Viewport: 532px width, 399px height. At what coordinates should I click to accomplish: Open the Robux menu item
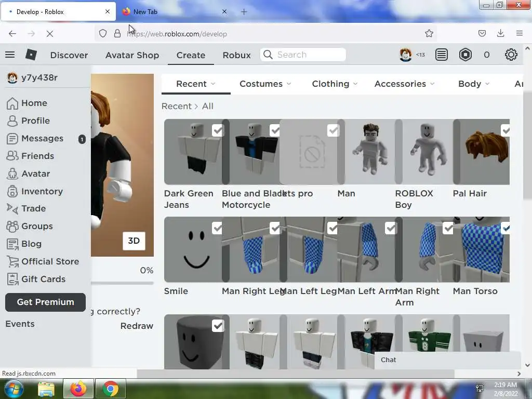[x=236, y=55]
